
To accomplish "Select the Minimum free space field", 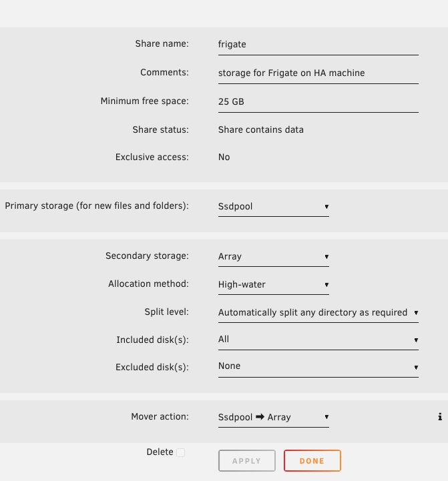I will 318,102.
